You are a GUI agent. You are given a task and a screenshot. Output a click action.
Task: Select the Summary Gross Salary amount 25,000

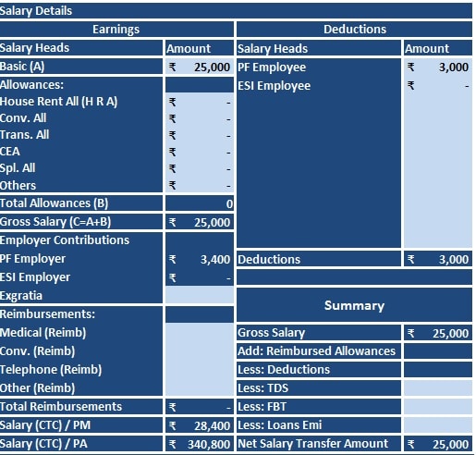coord(438,333)
